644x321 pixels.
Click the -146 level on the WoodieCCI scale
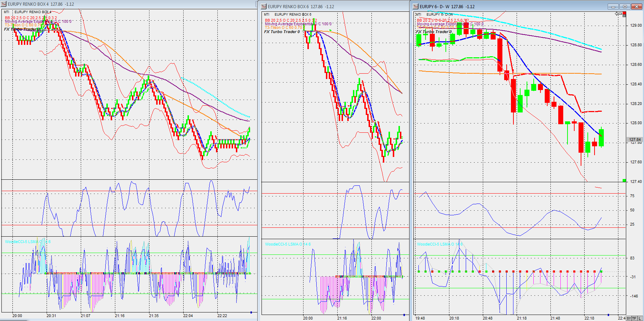[x=634, y=296]
